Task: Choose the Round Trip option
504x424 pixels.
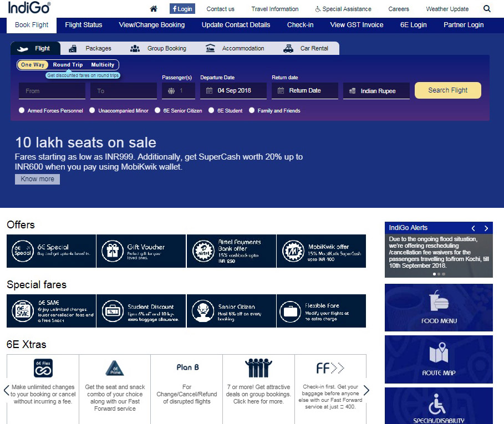Action: coord(68,64)
